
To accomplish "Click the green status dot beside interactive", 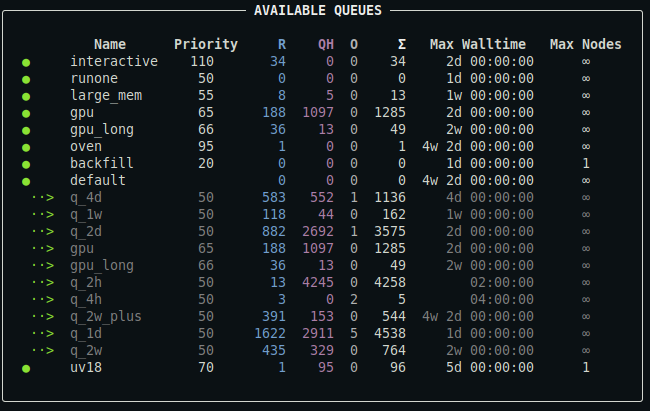I will coord(26,63).
